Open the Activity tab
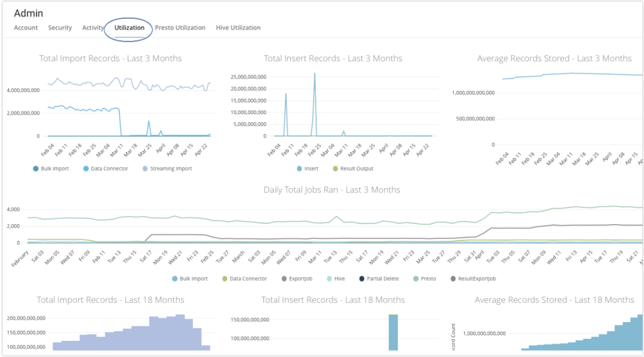Viewport: 644px width, 357px height. point(93,27)
